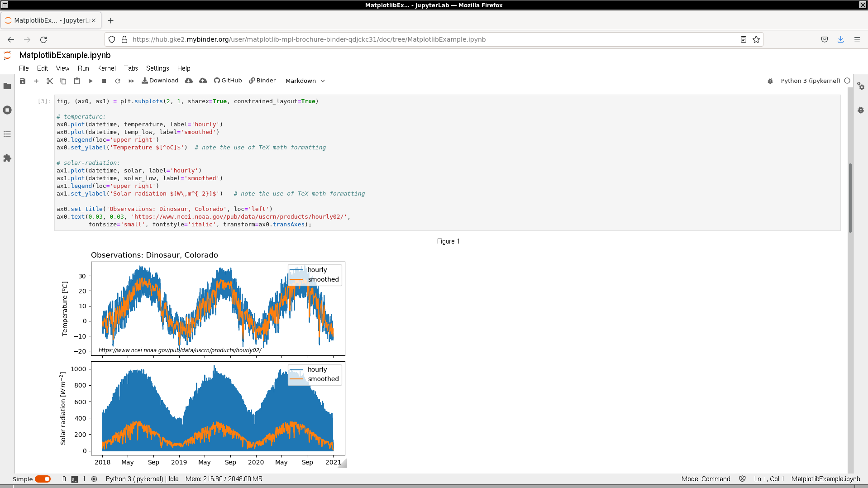The height and width of the screenshot is (488, 868).
Task: Open Python 3 (ipykernel) kernel selector
Action: [x=810, y=81]
